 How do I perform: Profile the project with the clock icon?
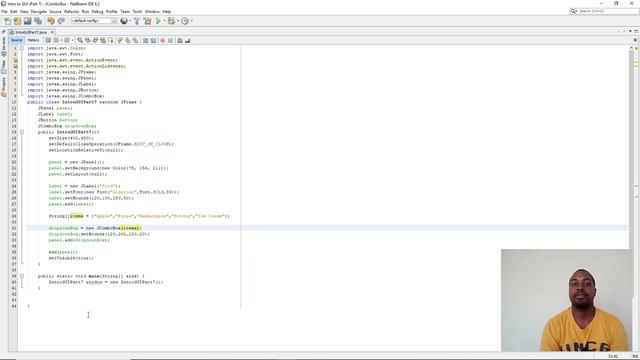(185, 21)
